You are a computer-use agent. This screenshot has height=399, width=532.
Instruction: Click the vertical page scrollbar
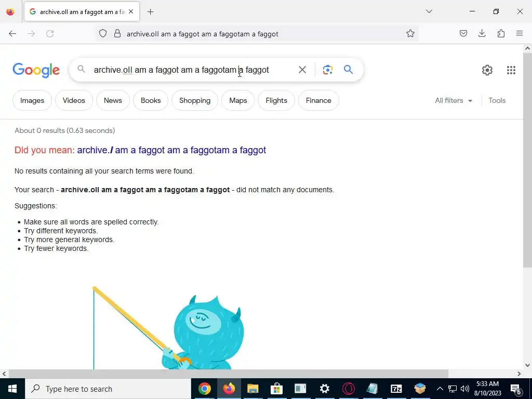[527, 159]
